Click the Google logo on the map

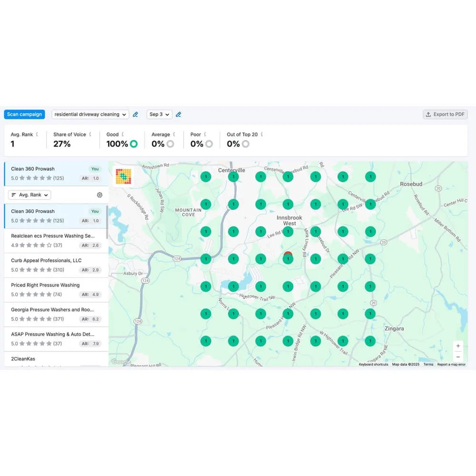coord(121,362)
